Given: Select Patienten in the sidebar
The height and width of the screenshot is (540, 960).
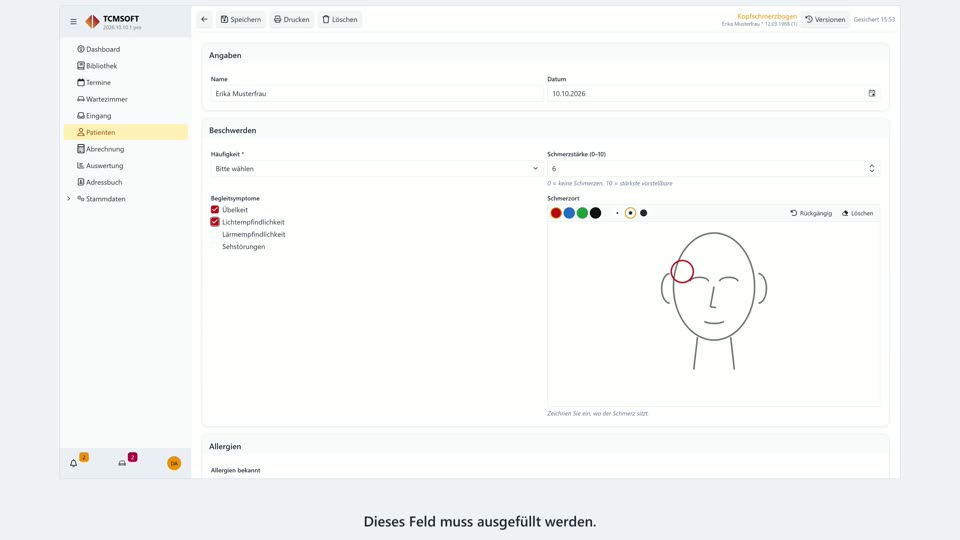Looking at the screenshot, I should (x=126, y=132).
